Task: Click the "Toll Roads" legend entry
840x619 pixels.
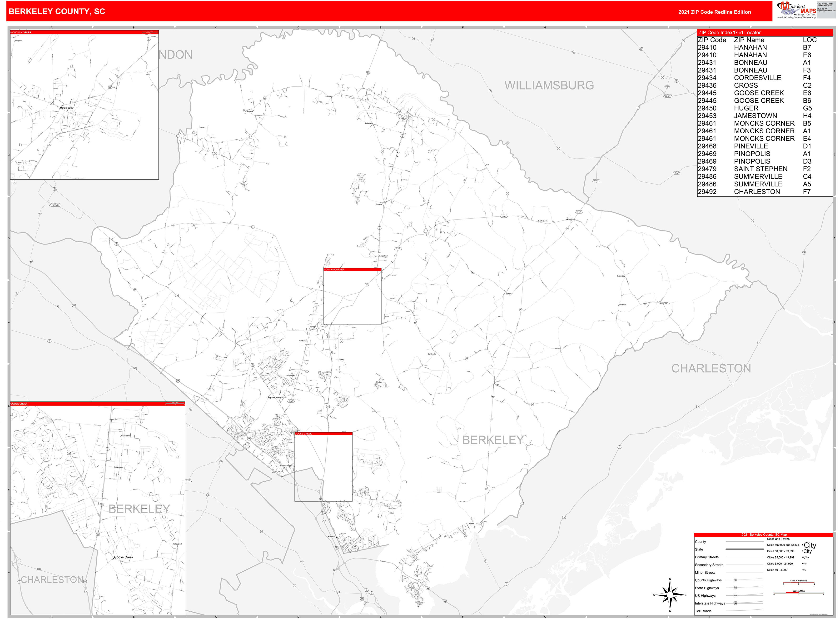Action: pos(729,611)
